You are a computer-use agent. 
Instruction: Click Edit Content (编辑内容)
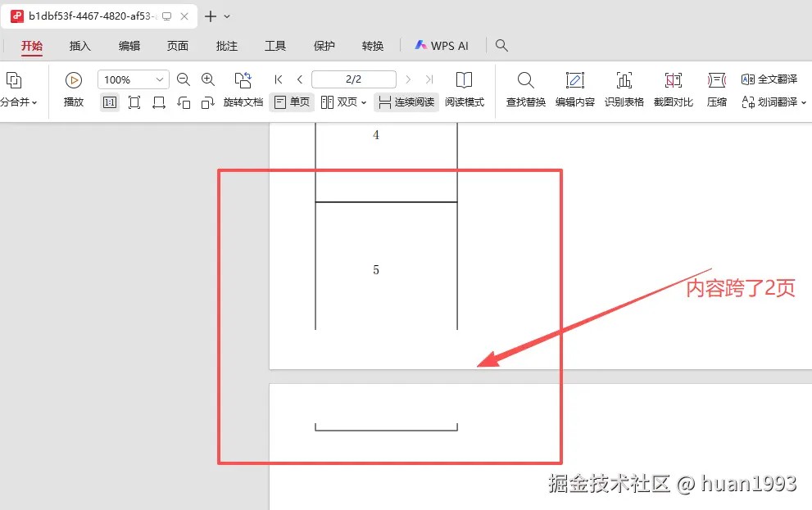tap(575, 90)
